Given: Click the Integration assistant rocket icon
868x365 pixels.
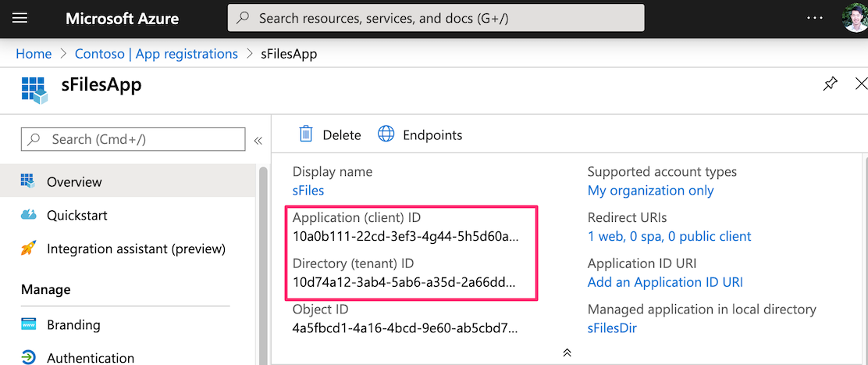Looking at the screenshot, I should pyautogui.click(x=28, y=249).
